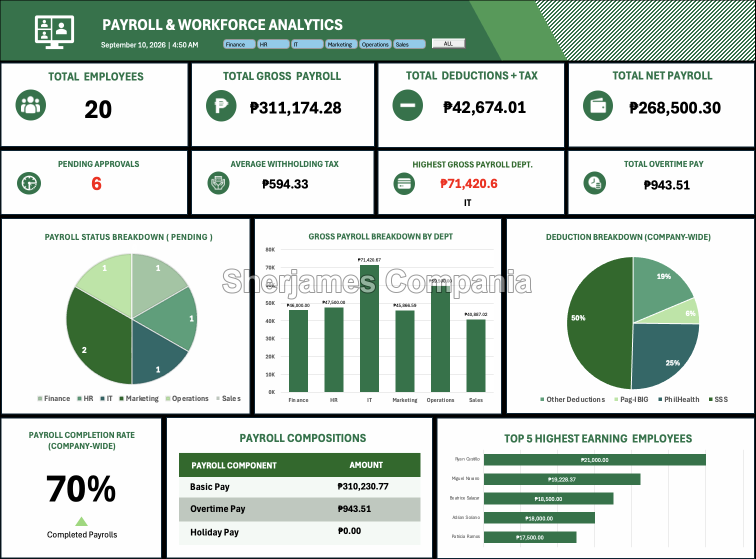The image size is (756, 559).
Task: Select the Pag-IBIG legend entry
Action: (x=631, y=399)
